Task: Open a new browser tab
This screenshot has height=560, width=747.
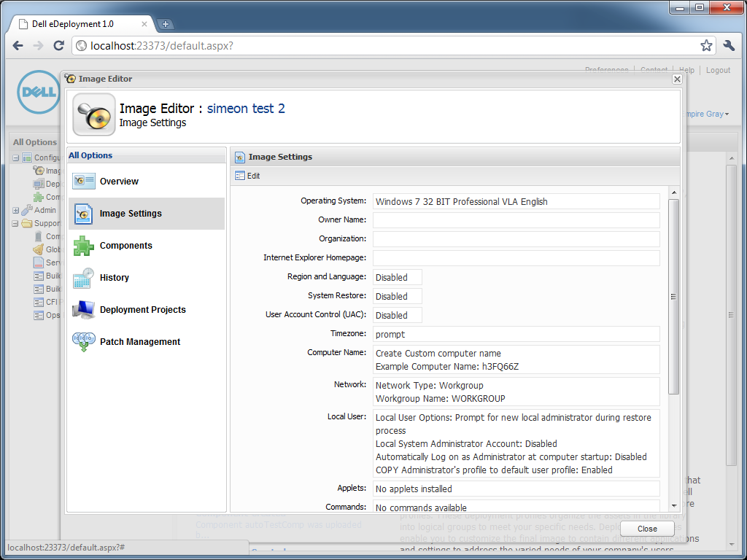Action: point(165,24)
